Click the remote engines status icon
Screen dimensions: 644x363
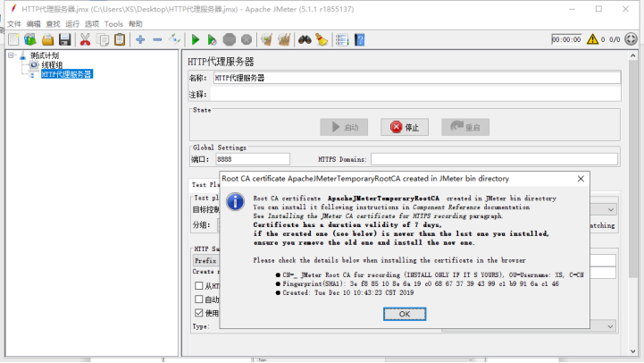(631, 39)
